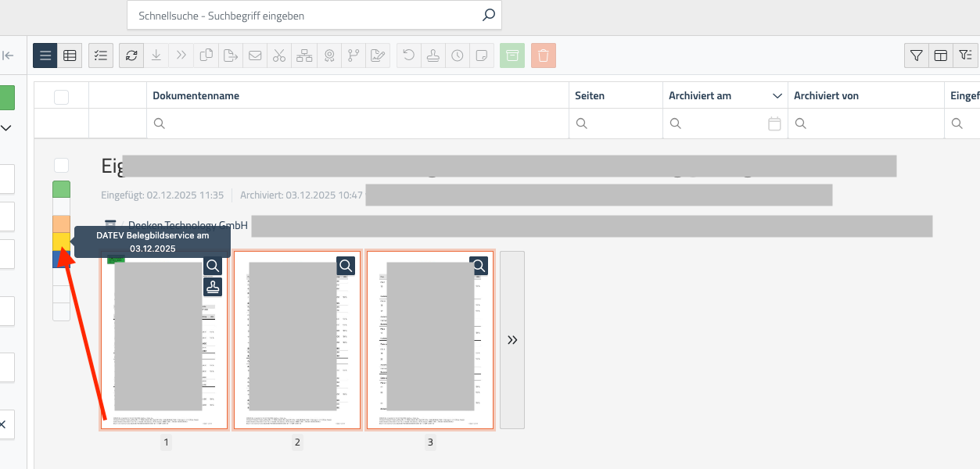The height and width of the screenshot is (469, 980).
Task: Collapse the left sidebar with the arrow icon
Action: 9,55
